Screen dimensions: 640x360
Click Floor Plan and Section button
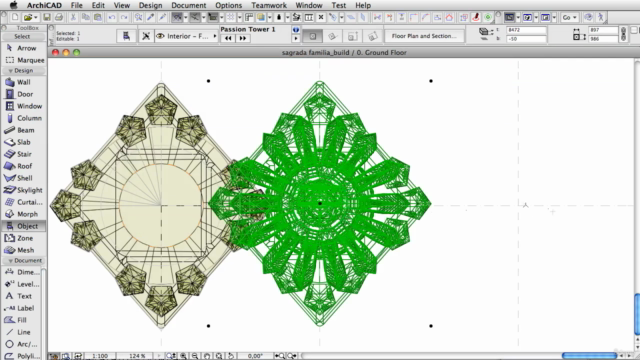point(424,36)
